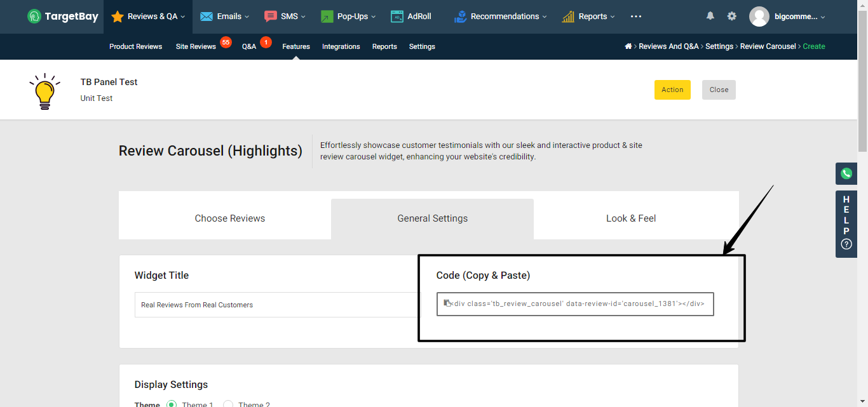Image resolution: width=868 pixels, height=407 pixels.
Task: Click the carousel code snippet field
Action: click(x=575, y=304)
